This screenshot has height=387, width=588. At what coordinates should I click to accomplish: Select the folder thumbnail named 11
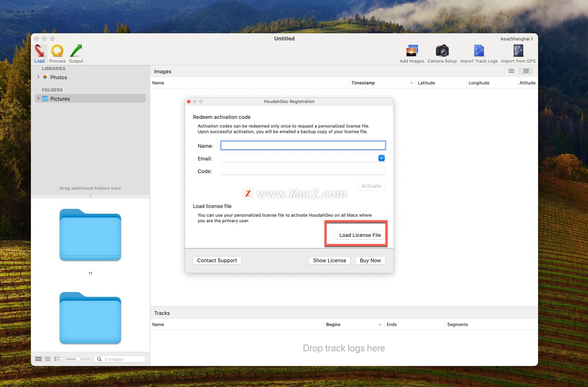click(90, 235)
